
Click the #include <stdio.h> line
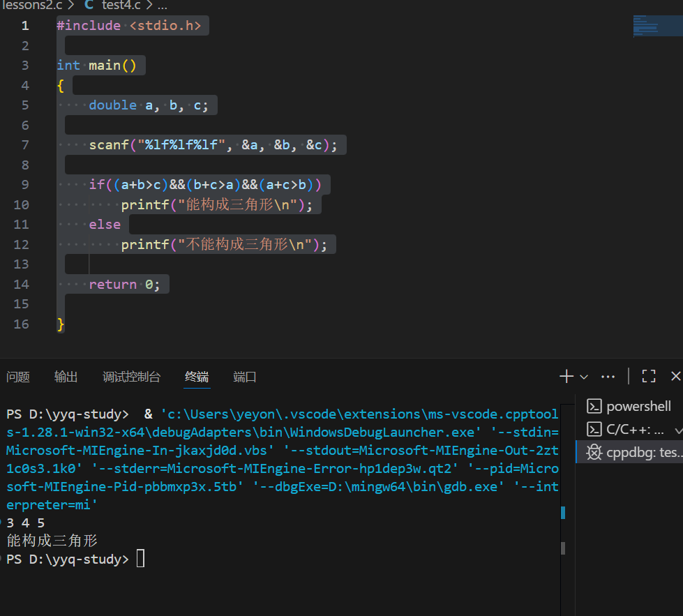pos(129,26)
